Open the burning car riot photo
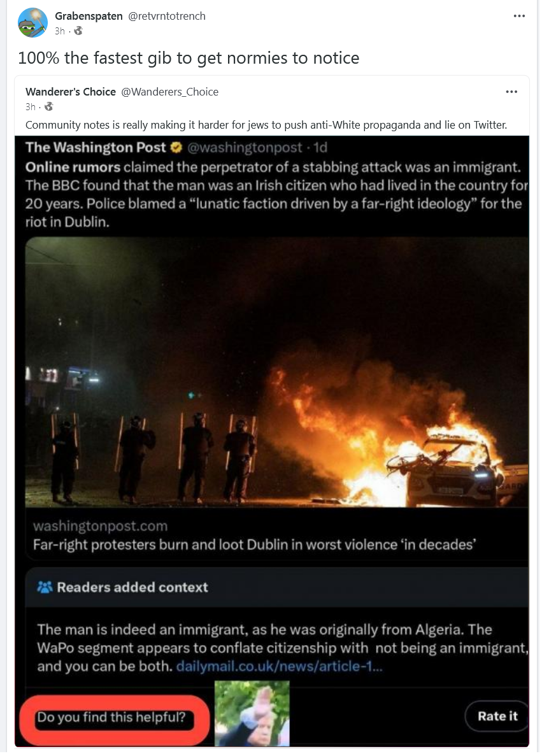This screenshot has width=542, height=756. (x=277, y=372)
